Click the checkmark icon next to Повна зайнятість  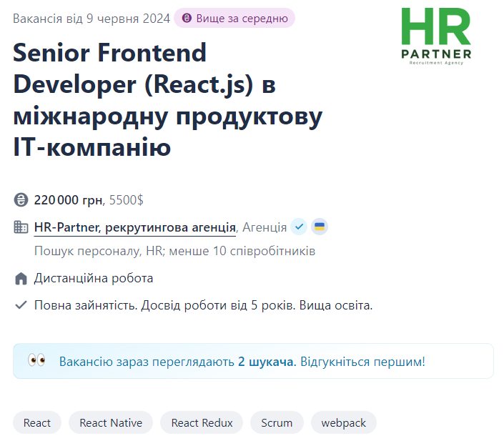21,305
